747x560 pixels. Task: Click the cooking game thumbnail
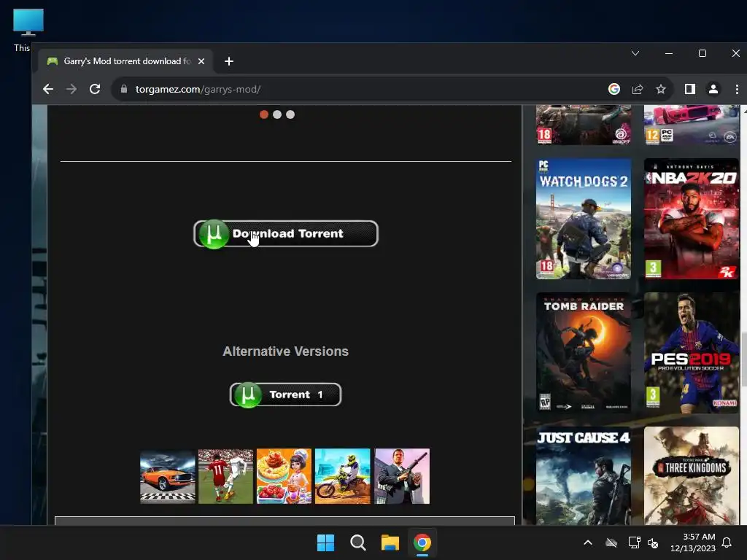pos(284,476)
